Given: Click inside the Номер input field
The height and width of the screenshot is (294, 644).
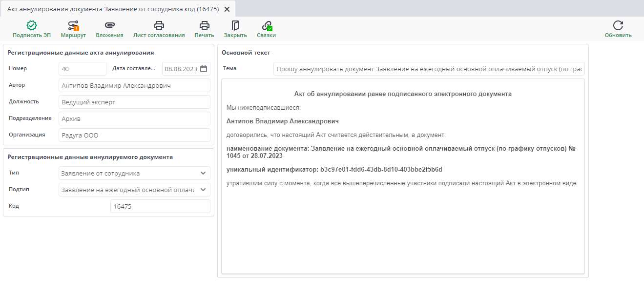Looking at the screenshot, I should click(x=82, y=68).
